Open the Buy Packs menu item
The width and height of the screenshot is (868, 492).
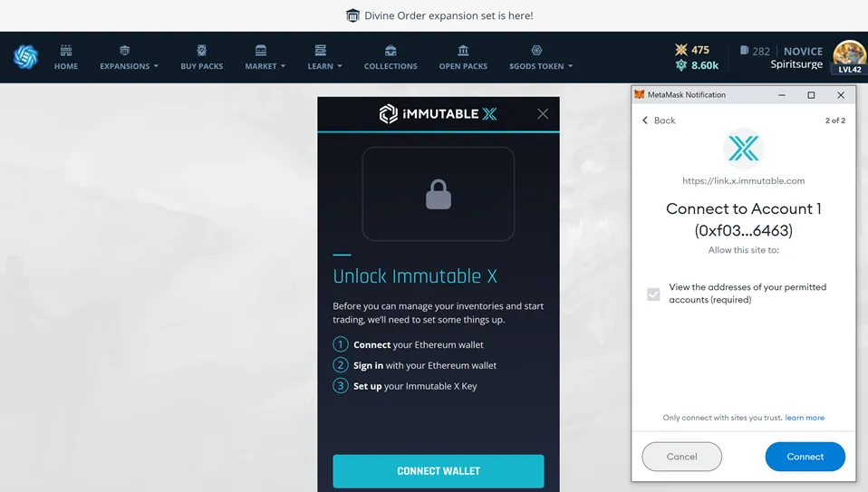tap(201, 66)
